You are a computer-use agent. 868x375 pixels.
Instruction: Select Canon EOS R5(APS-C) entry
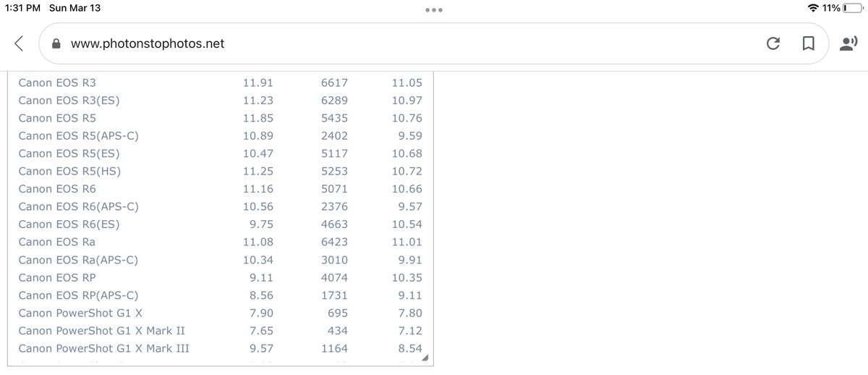pyautogui.click(x=78, y=135)
